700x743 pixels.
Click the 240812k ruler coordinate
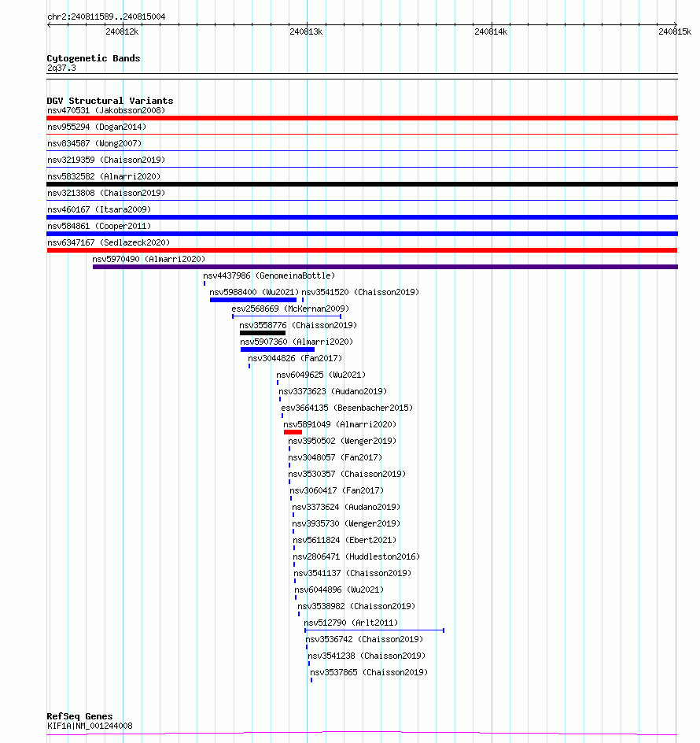click(x=122, y=31)
